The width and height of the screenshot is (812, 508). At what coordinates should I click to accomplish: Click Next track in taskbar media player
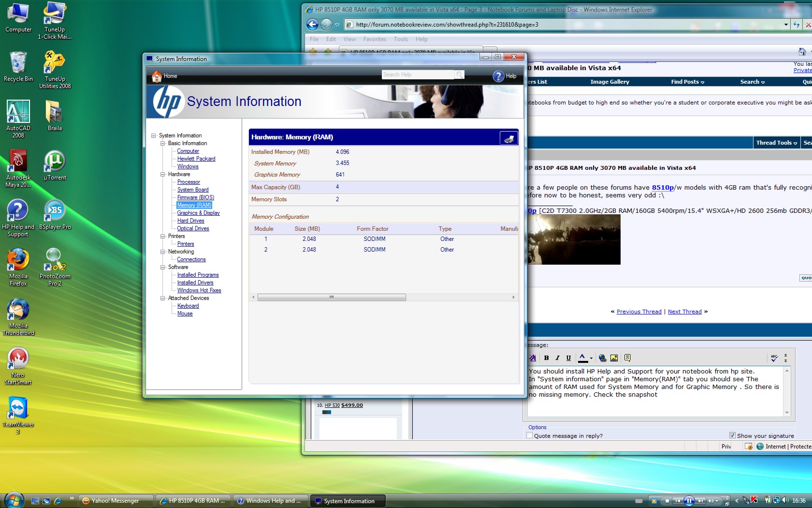[x=700, y=501]
